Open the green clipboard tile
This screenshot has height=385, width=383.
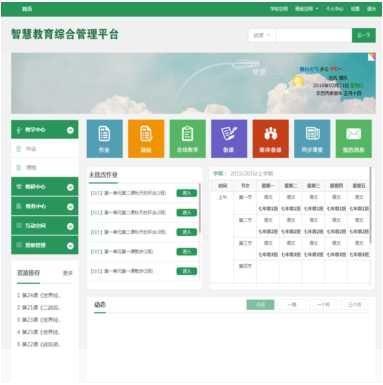187,139
